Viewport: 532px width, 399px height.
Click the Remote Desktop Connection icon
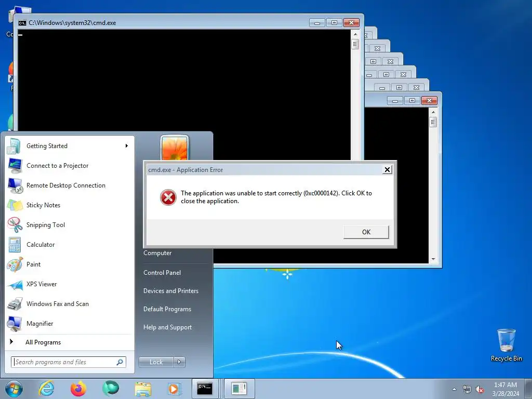[15, 185]
